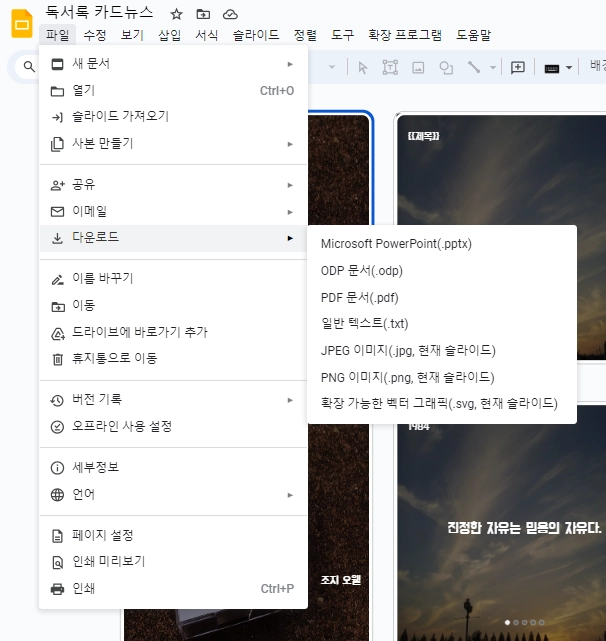Select the 다운로드 menu entry
The height and width of the screenshot is (641, 606).
click(173, 238)
